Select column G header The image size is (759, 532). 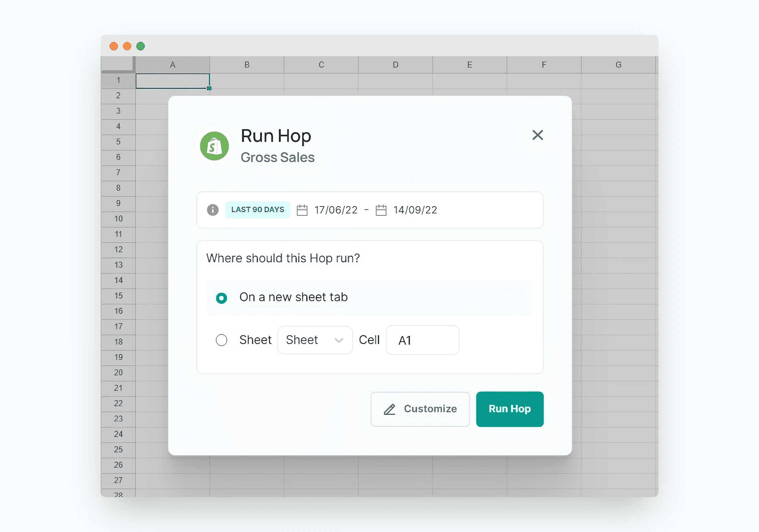pos(618,65)
